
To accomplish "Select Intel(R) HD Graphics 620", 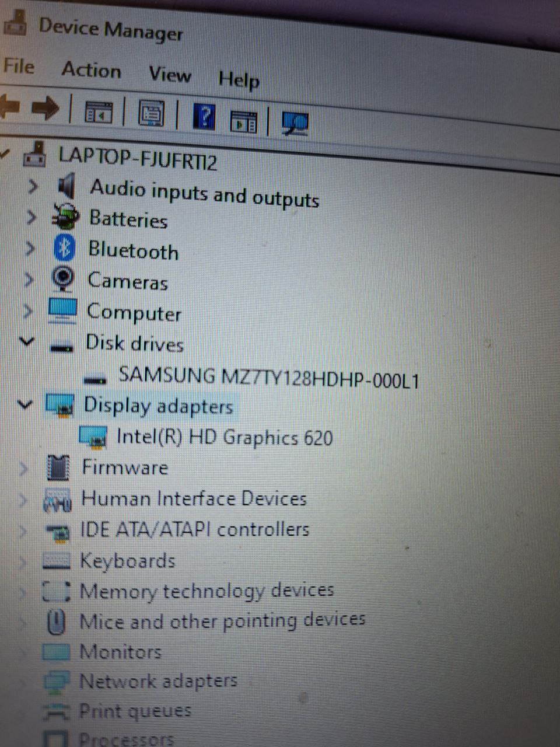I will coord(225,437).
